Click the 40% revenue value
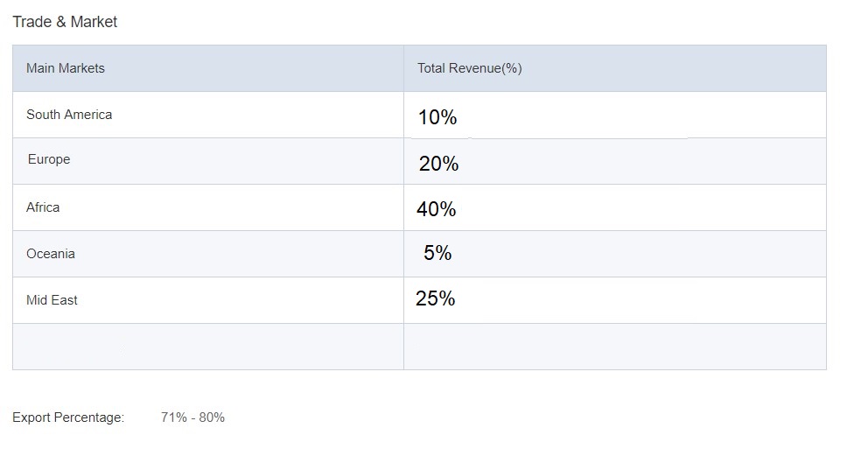This screenshot has width=868, height=449. pyautogui.click(x=437, y=209)
